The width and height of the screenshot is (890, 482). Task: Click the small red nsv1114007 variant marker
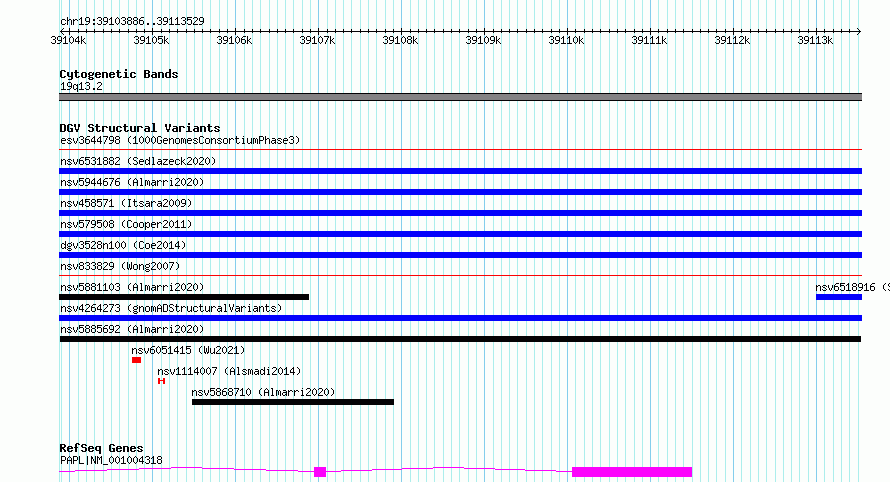coord(161,381)
